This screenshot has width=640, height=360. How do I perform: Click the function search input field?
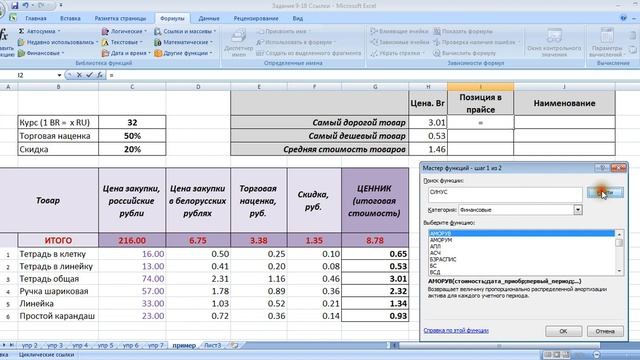point(505,195)
